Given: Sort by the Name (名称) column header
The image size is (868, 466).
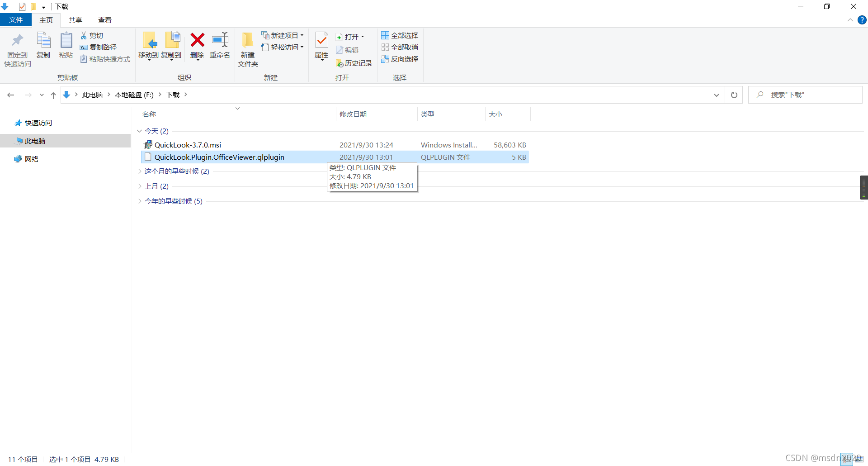Looking at the screenshot, I should coord(149,114).
